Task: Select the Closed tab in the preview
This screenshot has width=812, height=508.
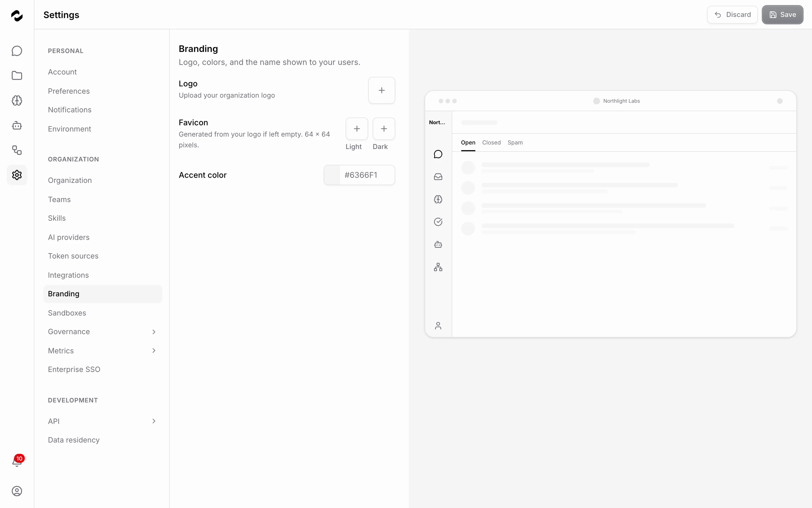Action: (491, 143)
